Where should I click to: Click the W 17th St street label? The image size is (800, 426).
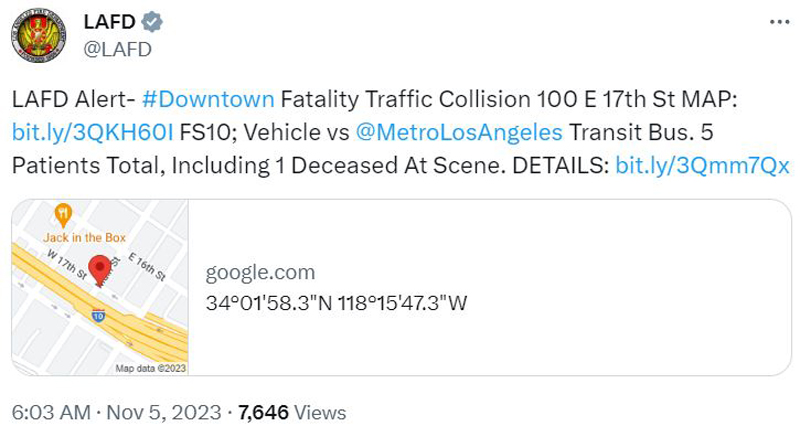66,264
